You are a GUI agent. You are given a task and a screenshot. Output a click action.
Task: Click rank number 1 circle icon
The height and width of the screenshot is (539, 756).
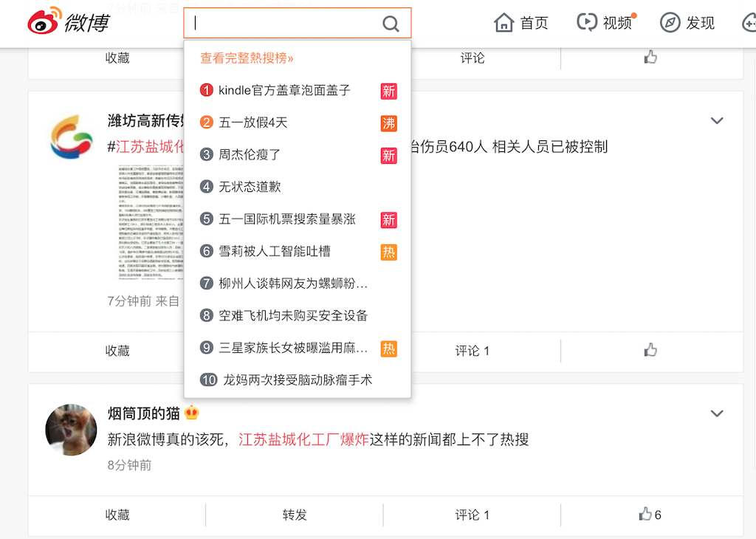point(207,90)
